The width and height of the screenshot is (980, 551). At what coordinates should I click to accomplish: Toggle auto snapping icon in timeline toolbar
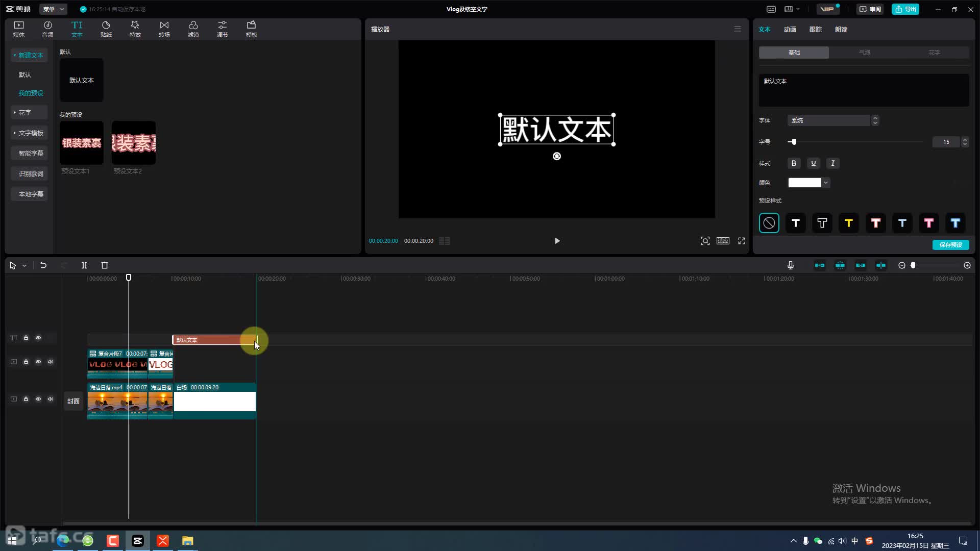(840, 265)
